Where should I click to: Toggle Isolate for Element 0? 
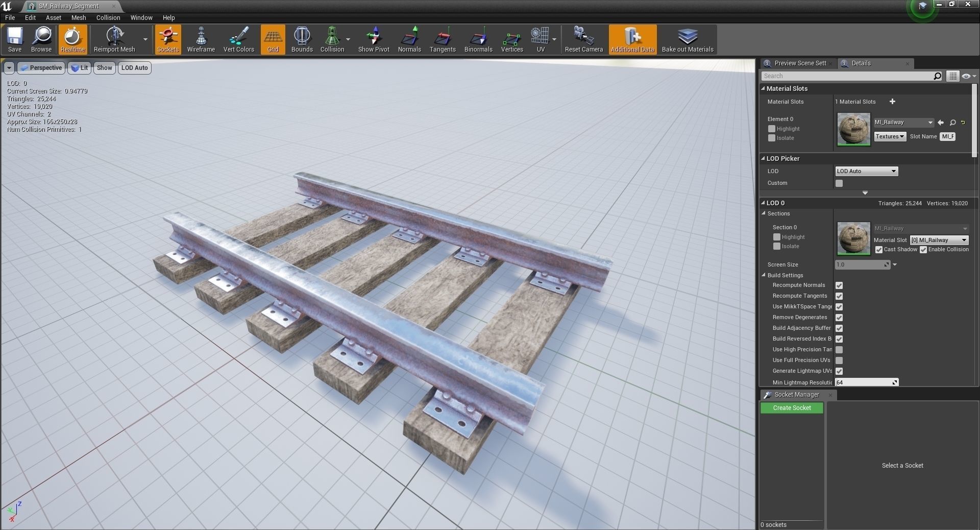[x=772, y=138]
